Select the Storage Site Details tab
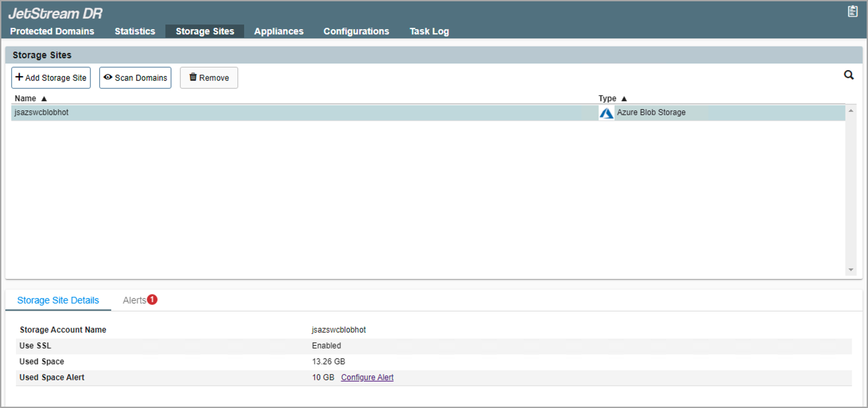 click(58, 300)
